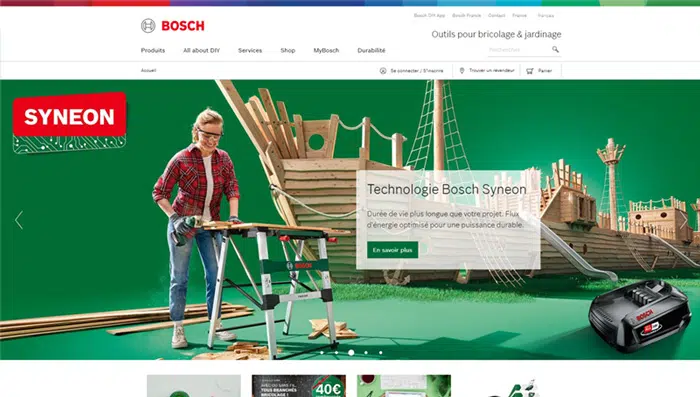
Task: Click the En savoir plus button
Action: coord(392,250)
